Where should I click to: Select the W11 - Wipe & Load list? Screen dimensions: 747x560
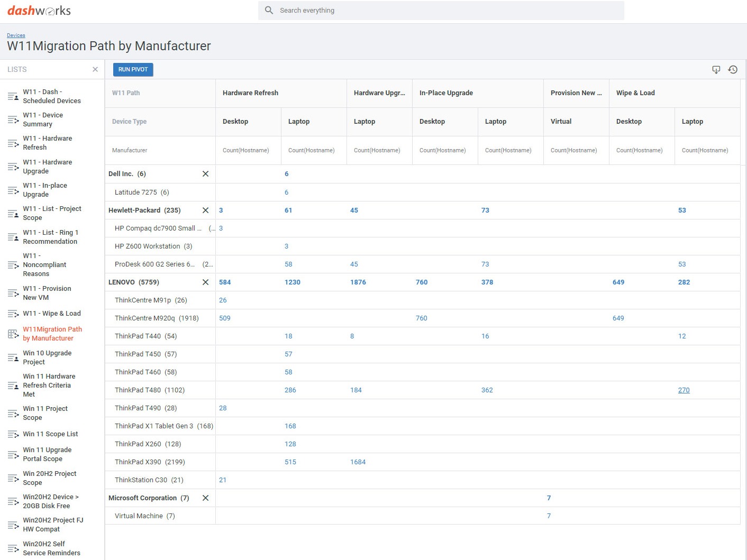click(52, 313)
